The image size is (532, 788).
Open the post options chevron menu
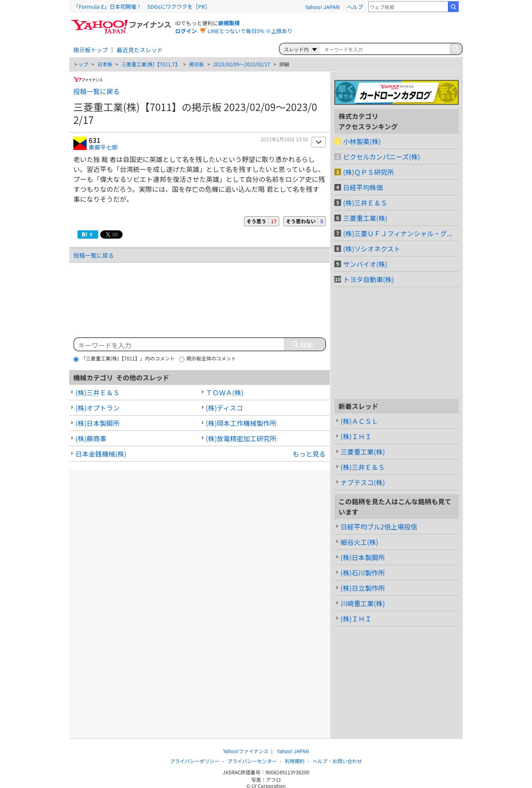[x=319, y=142]
